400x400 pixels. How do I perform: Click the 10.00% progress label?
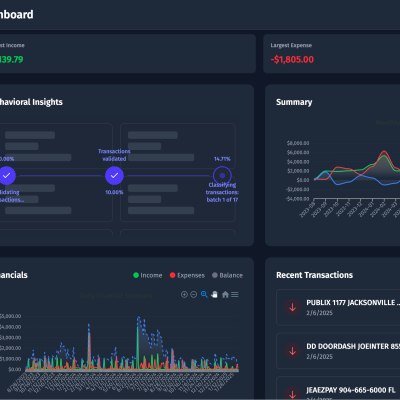coord(114,192)
